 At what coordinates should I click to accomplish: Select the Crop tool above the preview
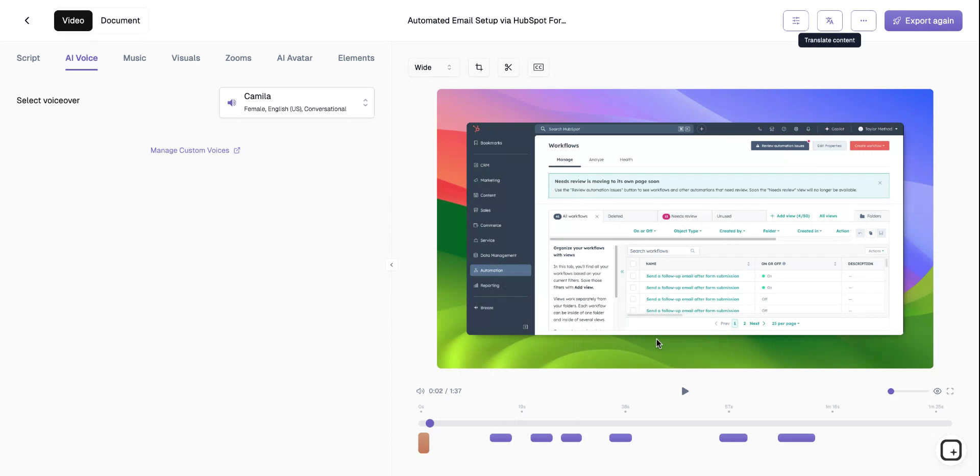[x=478, y=67]
